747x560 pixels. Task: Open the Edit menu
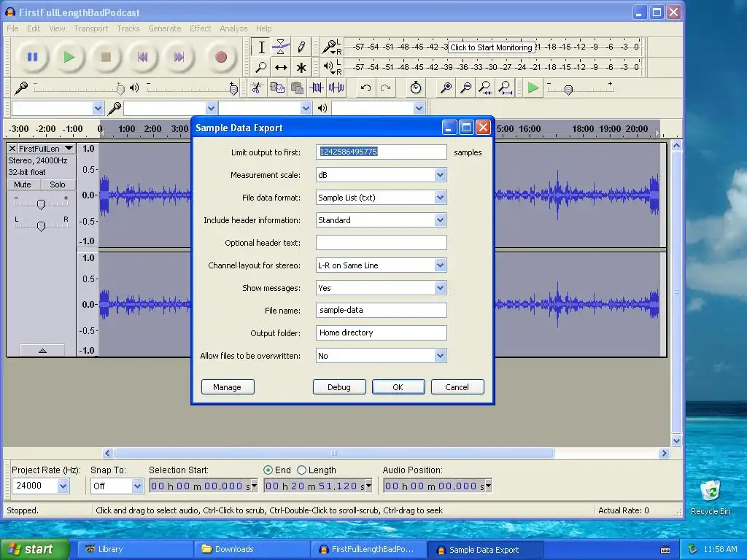tap(34, 28)
